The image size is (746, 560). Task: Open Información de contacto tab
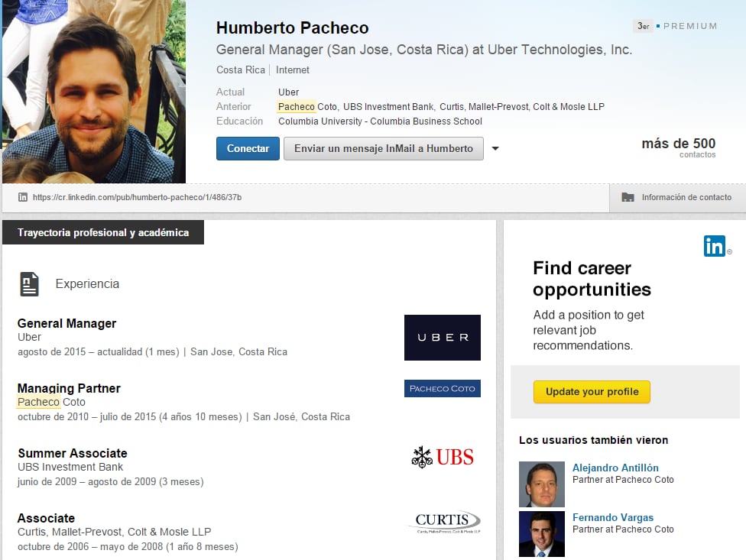tap(686, 197)
